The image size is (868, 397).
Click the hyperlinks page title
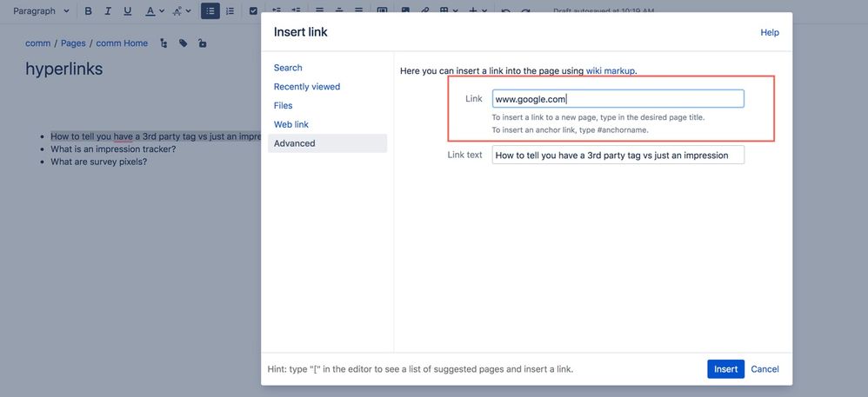click(x=64, y=69)
